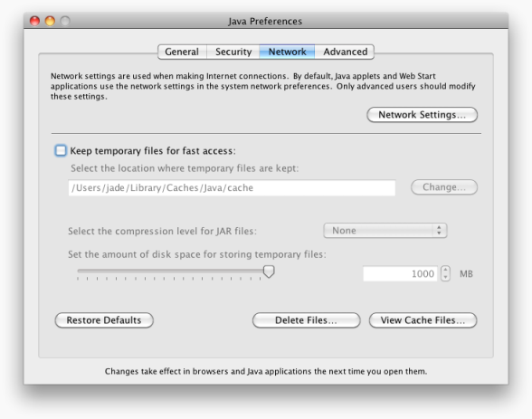Click Delete Files... button
532x419 pixels.
pos(306,320)
